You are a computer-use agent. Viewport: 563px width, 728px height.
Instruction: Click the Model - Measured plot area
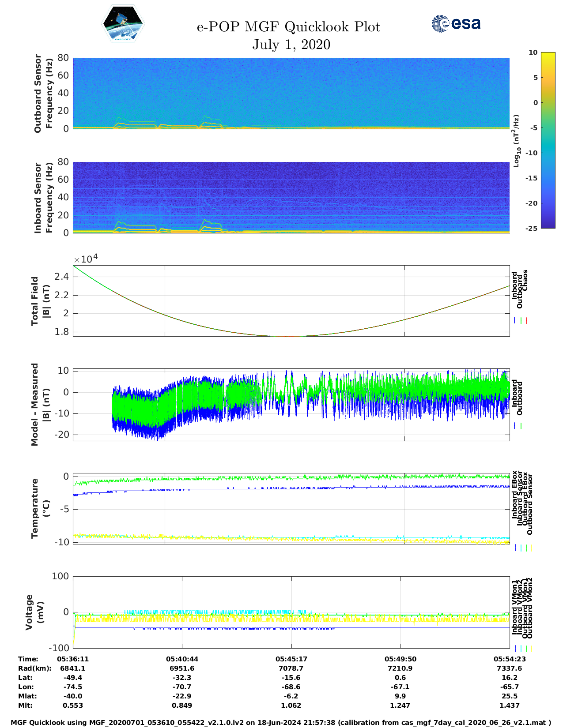point(291,404)
